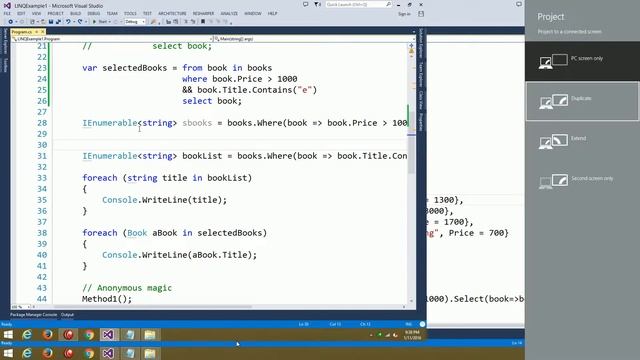This screenshot has height=360, width=640.
Task: Open the Main(string[] args) member dropdown
Action: click(314, 39)
